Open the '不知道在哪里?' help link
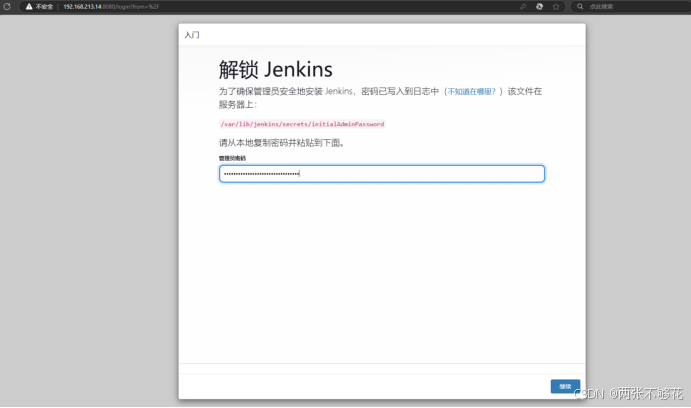The width and height of the screenshot is (691, 408). click(x=472, y=92)
